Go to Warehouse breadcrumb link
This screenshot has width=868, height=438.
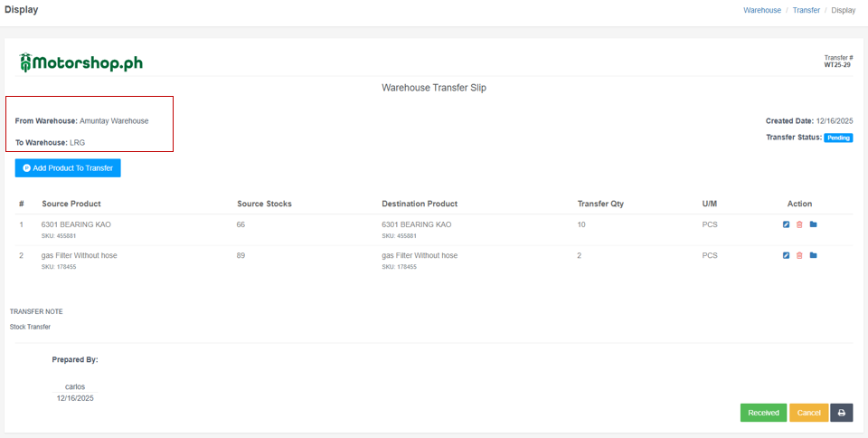pos(762,10)
